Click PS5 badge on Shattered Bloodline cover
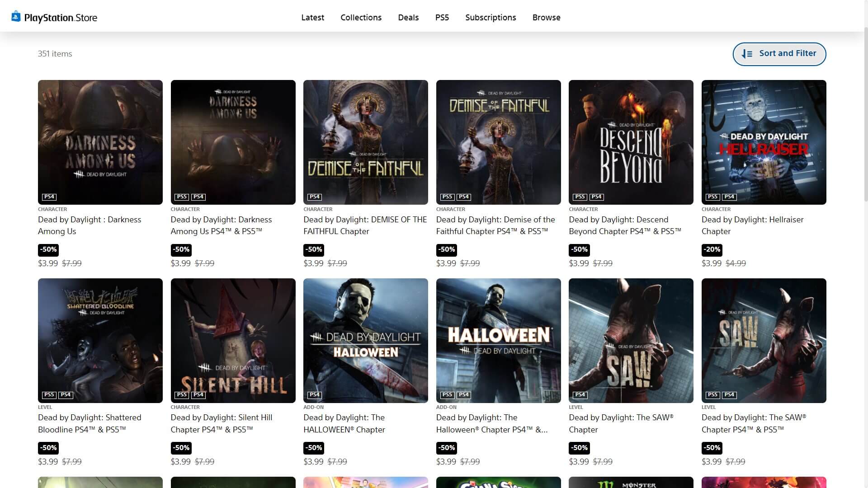The image size is (868, 488). point(49,395)
